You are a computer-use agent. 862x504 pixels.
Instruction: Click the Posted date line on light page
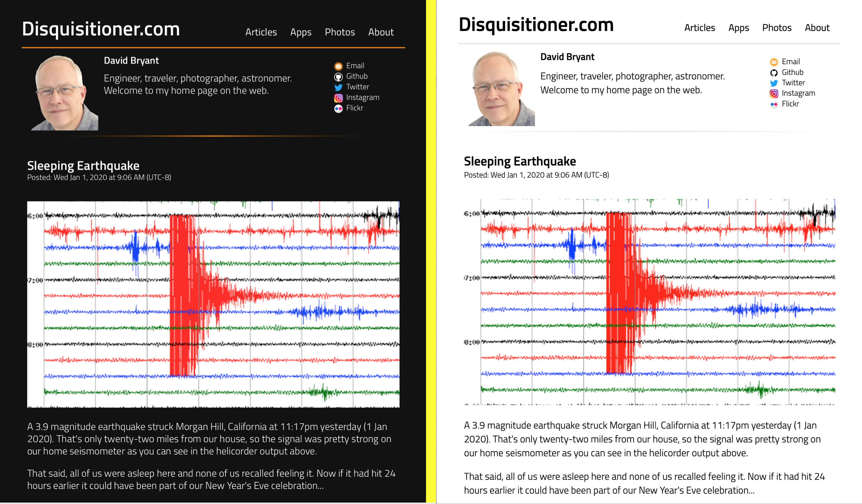click(x=536, y=175)
